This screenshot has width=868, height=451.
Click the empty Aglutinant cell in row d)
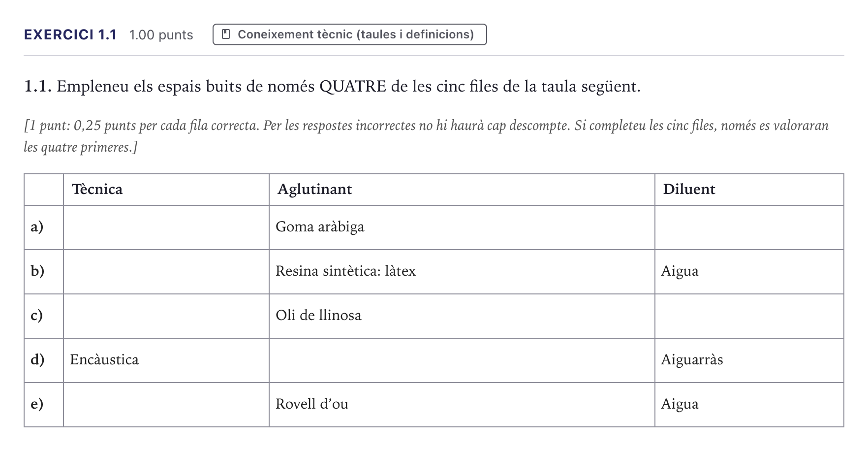(462, 360)
